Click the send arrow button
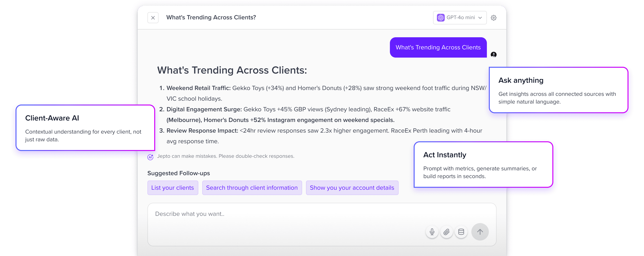 point(480,232)
